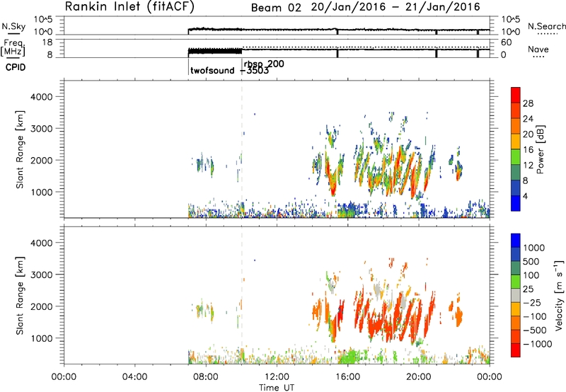Viewport: 566px width, 392px height.
Task: Click the 'rbsp 200' CPID annotation
Action: [x=264, y=64]
